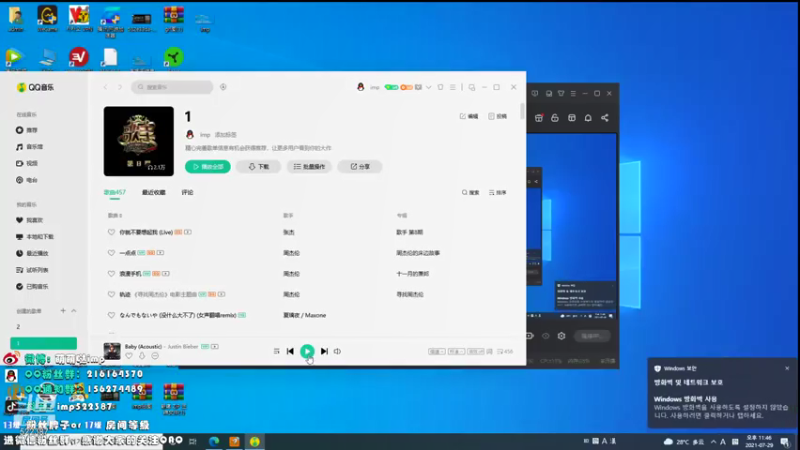Go back with the left navigation arrow
Image resolution: width=800 pixels, height=450 pixels.
point(106,87)
